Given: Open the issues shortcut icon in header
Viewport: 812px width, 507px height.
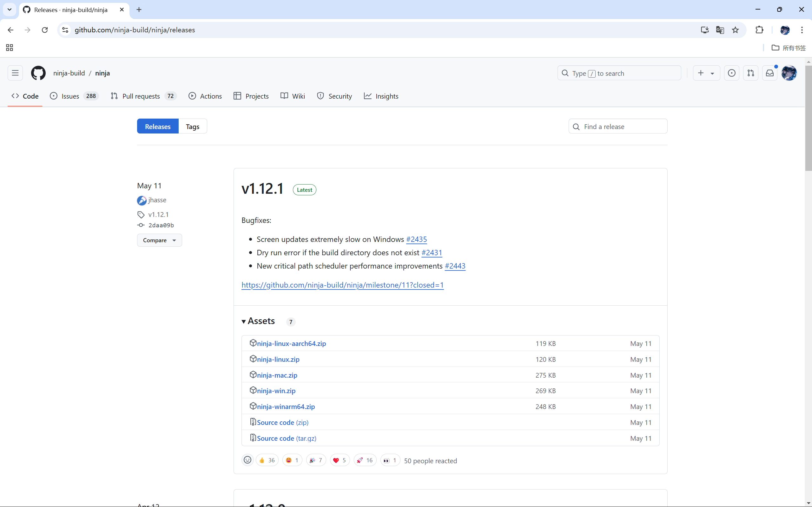Looking at the screenshot, I should point(731,73).
